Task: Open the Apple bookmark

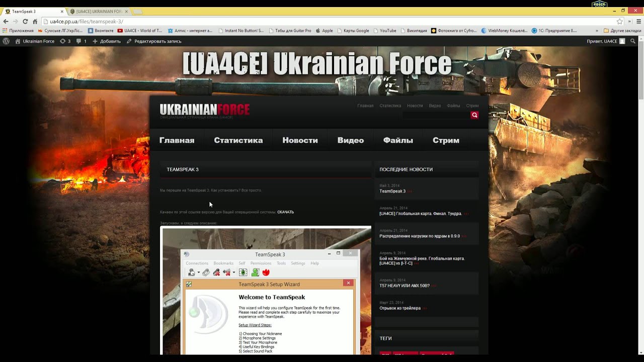Action: click(324, 31)
